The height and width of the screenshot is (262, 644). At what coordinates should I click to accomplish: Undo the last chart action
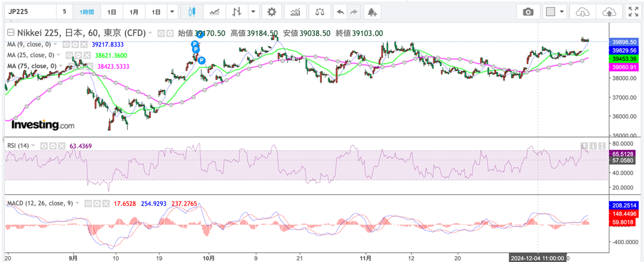(340, 12)
